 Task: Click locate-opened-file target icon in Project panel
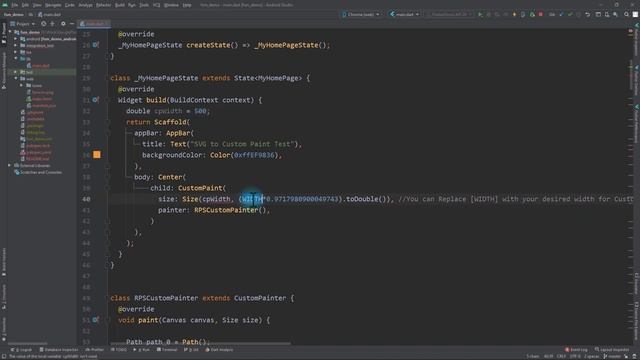pos(44,24)
